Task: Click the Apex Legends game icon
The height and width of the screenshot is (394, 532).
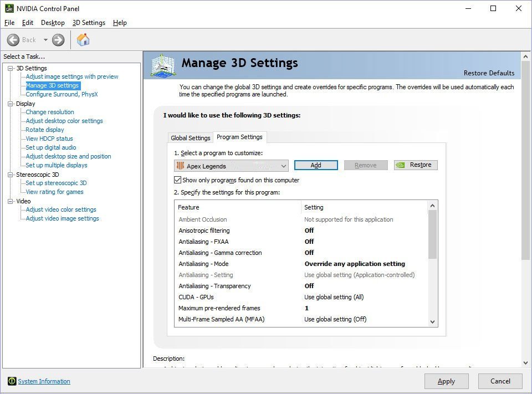Action: (x=180, y=166)
